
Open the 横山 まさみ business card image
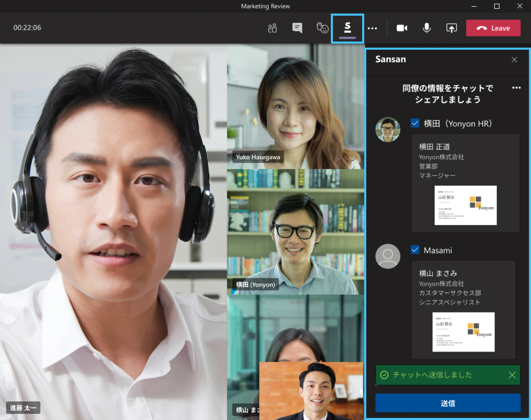coord(464,332)
